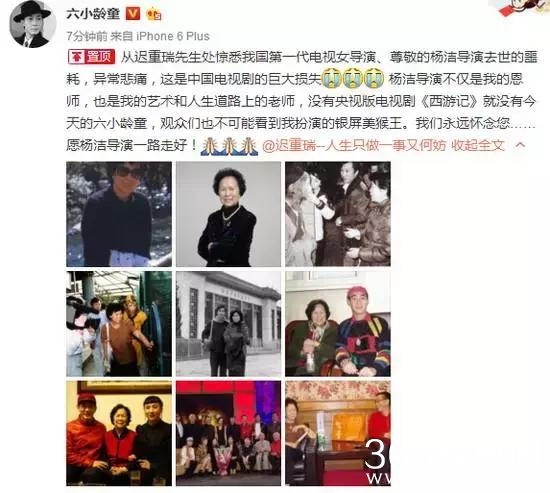Open the 六小龄童 username link
Screen dimensions: 550x493
pyautogui.click(x=93, y=14)
